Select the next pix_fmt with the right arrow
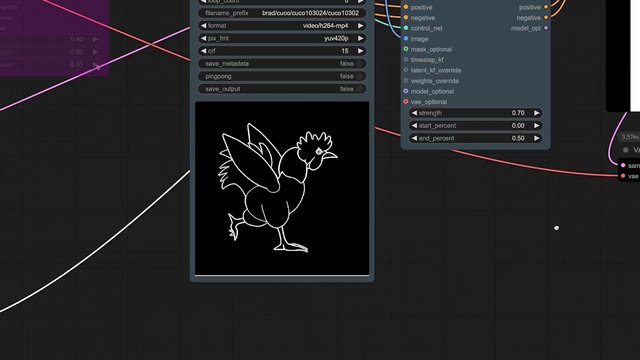Viewport: 640px width, 360px height. click(361, 38)
